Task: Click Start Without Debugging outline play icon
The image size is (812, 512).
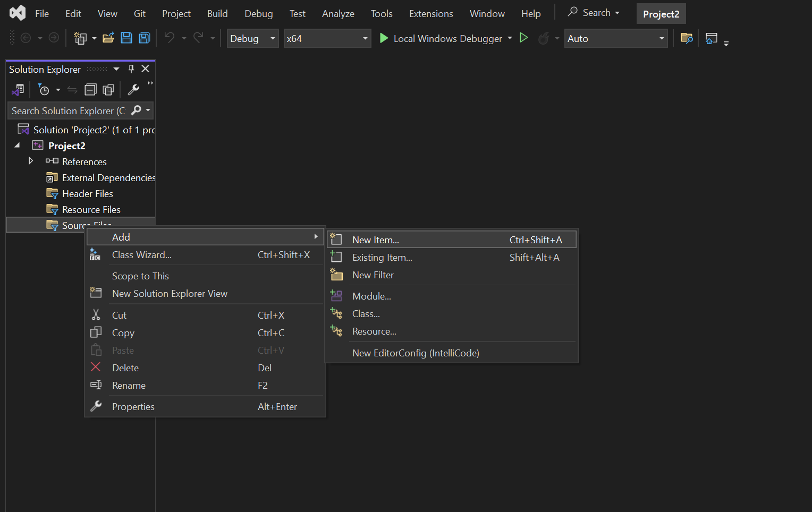Action: pyautogui.click(x=523, y=38)
